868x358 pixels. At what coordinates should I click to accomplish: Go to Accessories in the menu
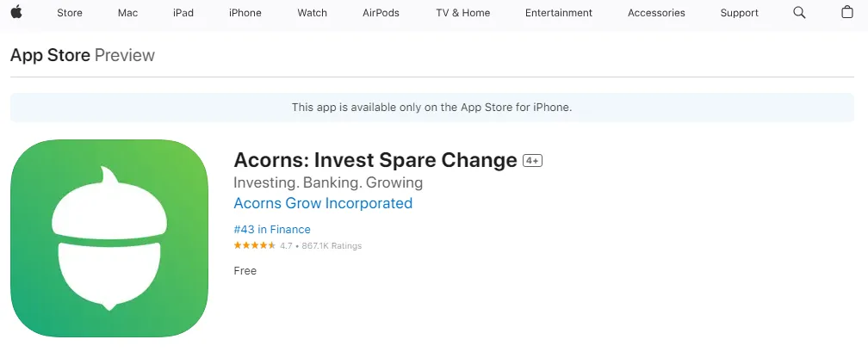pyautogui.click(x=656, y=13)
